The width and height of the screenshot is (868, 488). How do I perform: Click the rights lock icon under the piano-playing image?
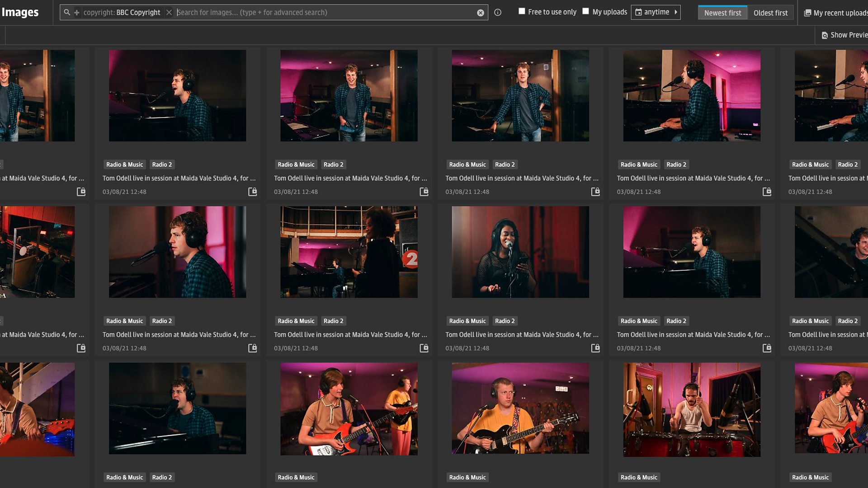tap(767, 192)
